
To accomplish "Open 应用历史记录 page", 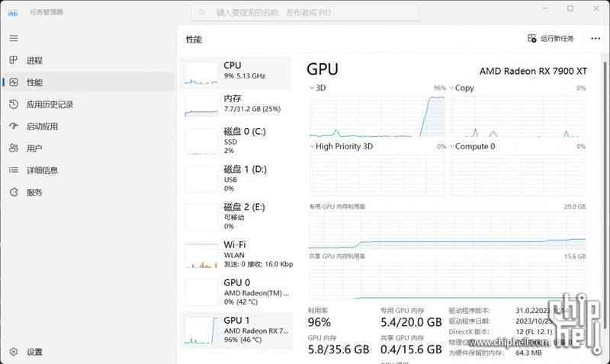I will click(x=50, y=104).
